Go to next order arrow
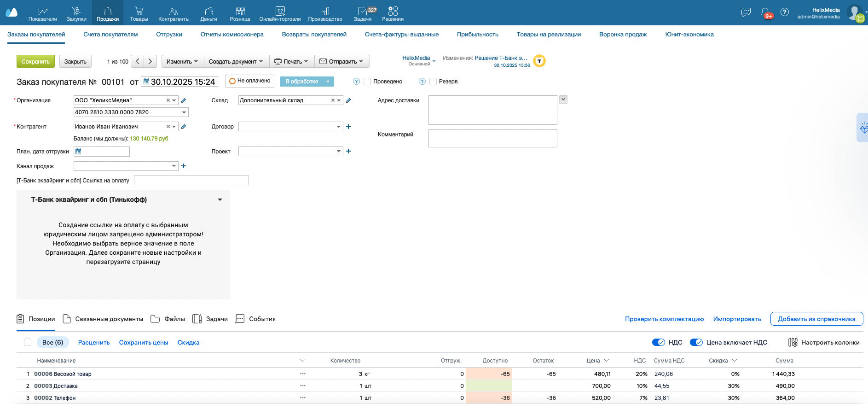Image resolution: width=868 pixels, height=404 pixels. [150, 61]
